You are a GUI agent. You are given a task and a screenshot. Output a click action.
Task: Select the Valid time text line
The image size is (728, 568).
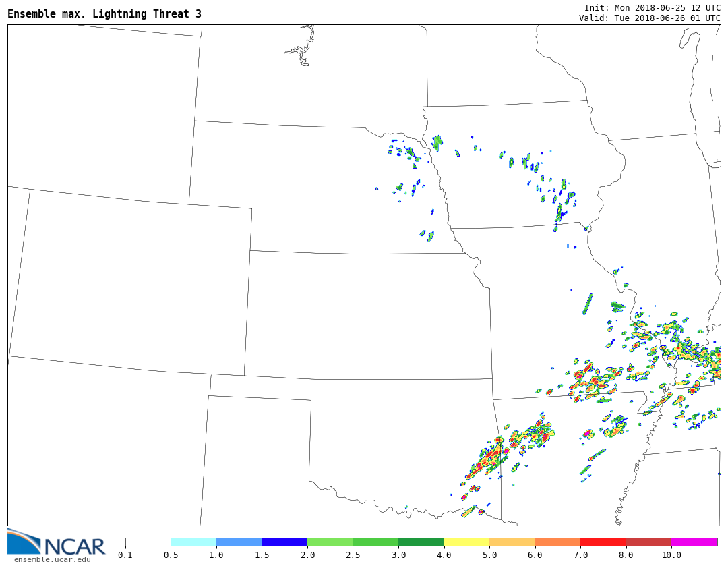point(649,18)
